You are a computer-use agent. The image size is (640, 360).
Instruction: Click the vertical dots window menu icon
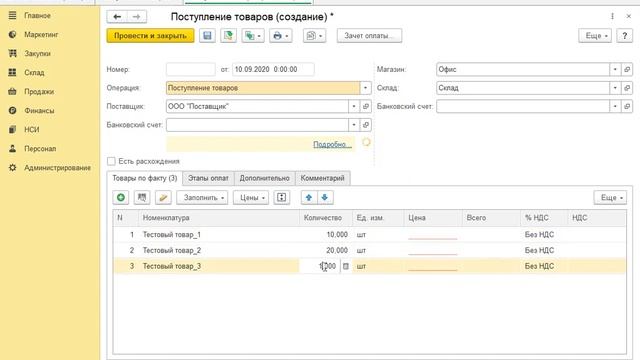612,16
